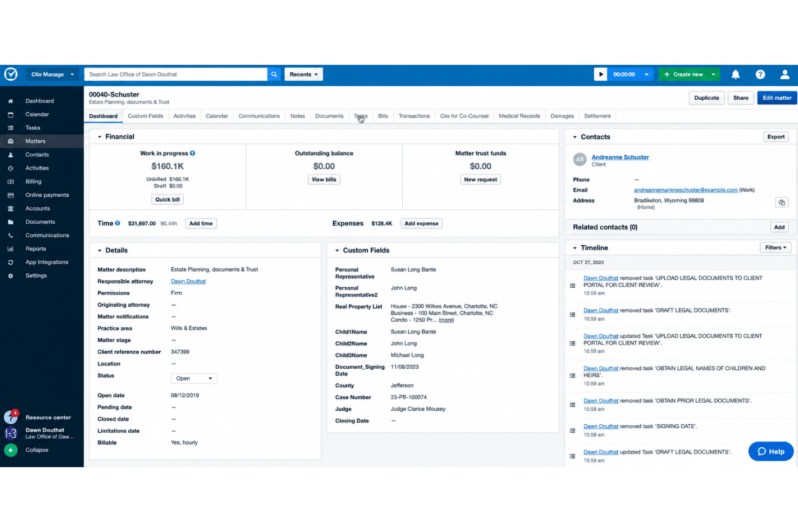Switch to the Activities tab
Screen dimensions: 798x532
click(184, 116)
